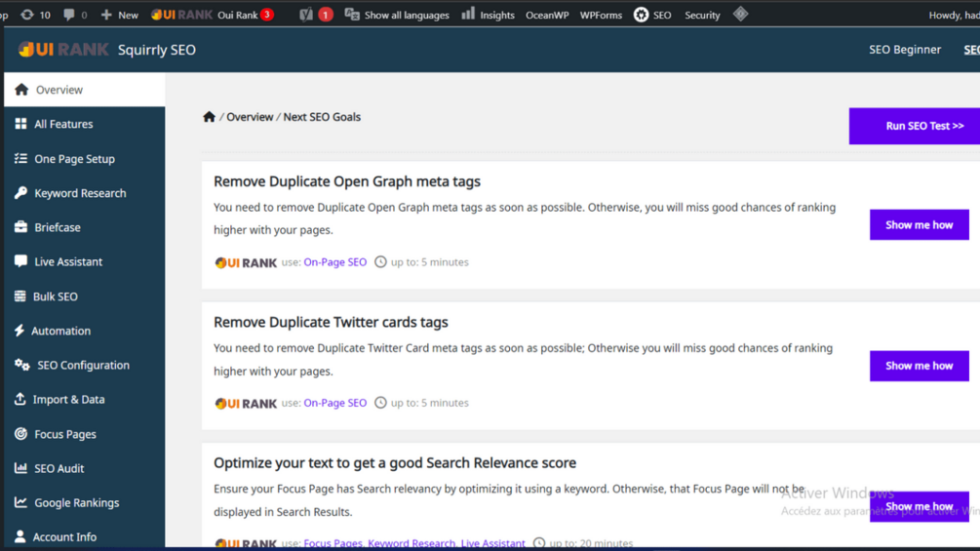Click the breadcrumb home icon
This screenshot has height=551, width=980.
click(x=209, y=117)
